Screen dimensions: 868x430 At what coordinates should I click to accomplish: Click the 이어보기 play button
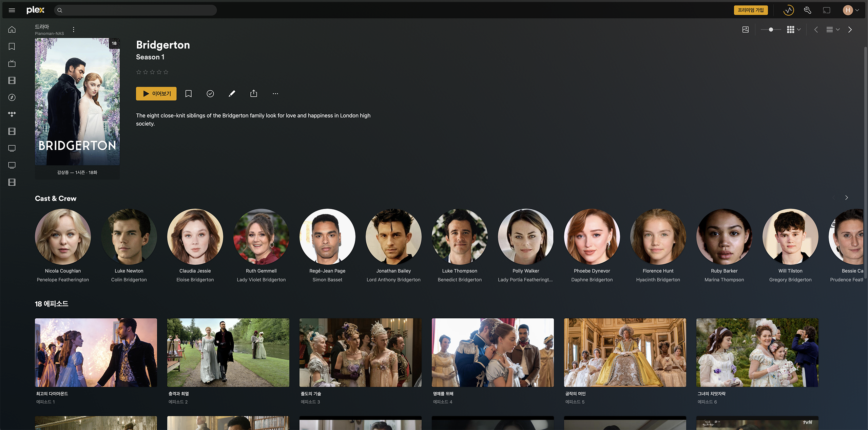coord(156,94)
